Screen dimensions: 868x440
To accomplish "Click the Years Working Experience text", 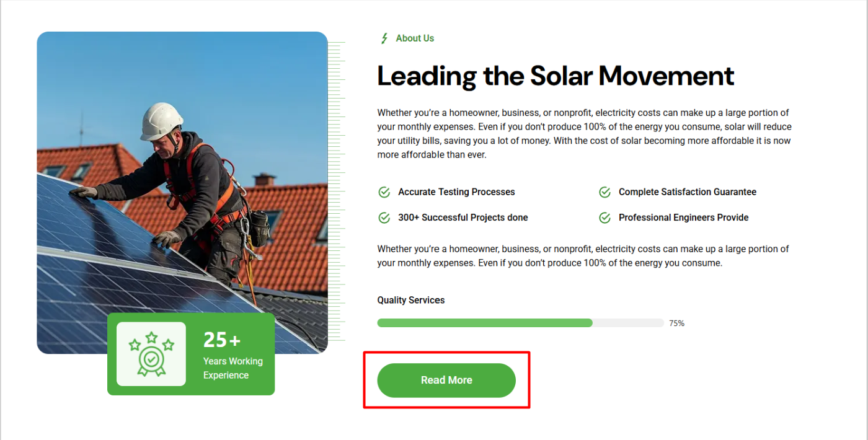I will point(233,368).
